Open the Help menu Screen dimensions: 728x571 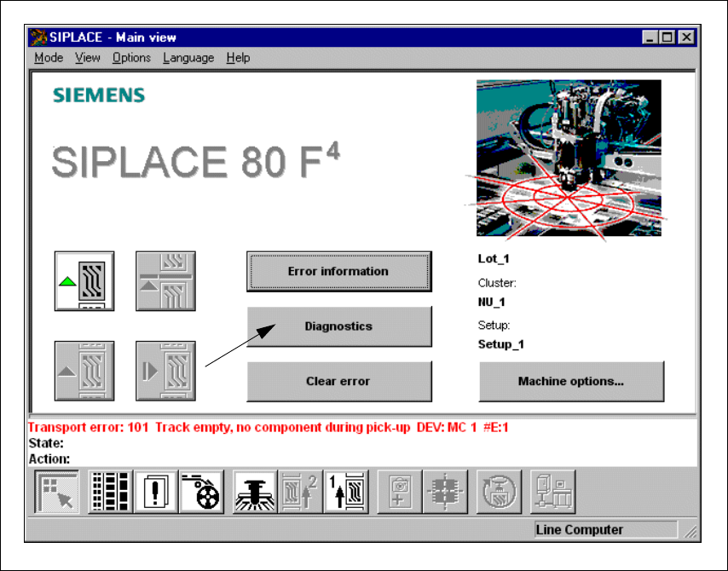click(238, 58)
